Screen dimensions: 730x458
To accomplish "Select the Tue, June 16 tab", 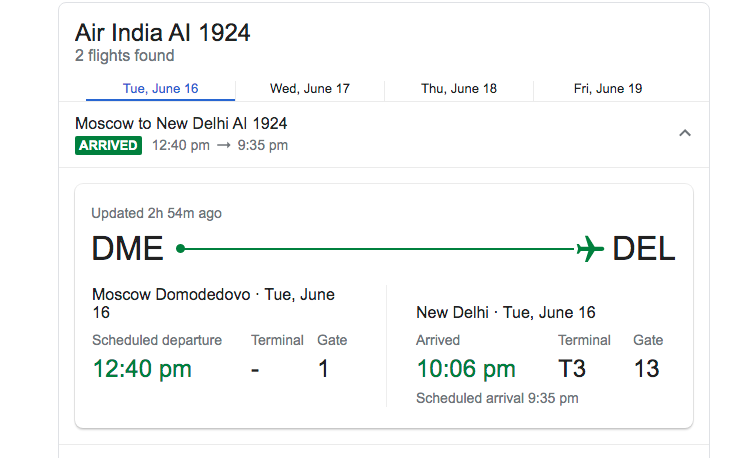I will [x=161, y=89].
